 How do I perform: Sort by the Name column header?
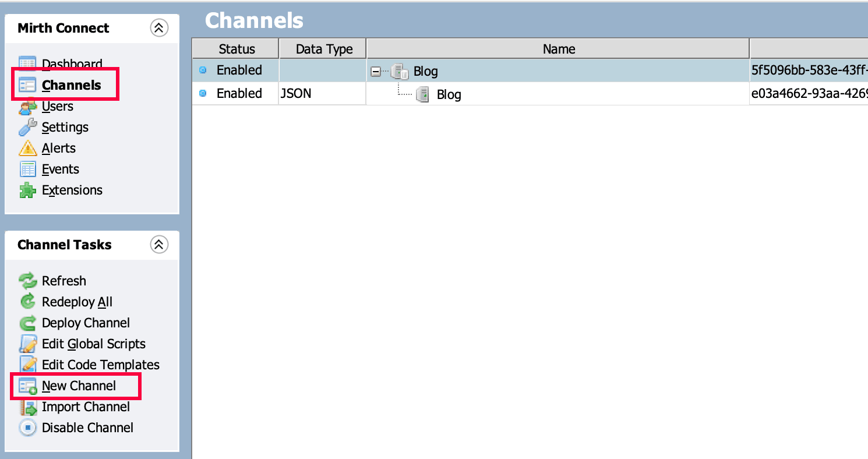click(x=559, y=49)
